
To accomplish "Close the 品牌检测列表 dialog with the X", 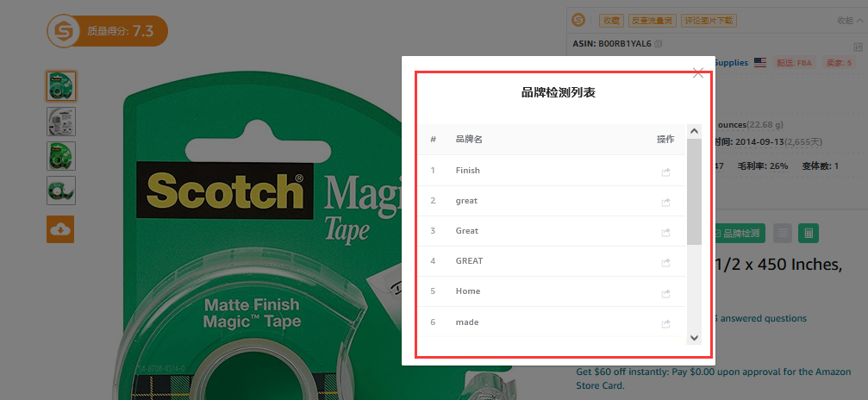I will (x=698, y=72).
